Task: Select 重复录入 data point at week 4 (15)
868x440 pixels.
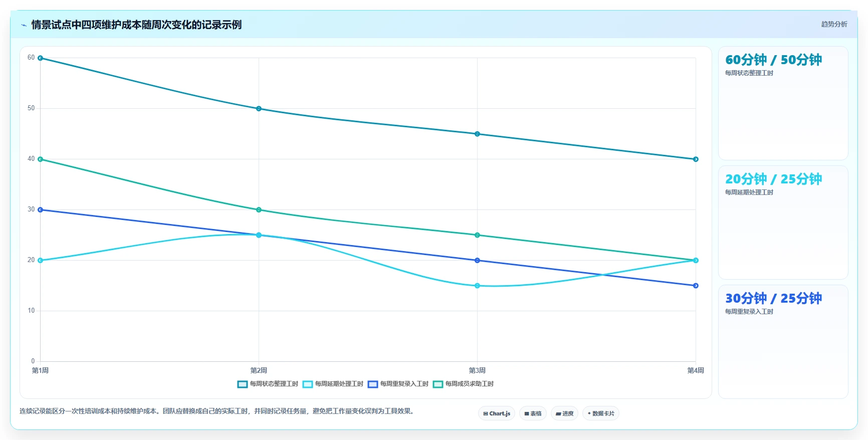Action: 696,286
